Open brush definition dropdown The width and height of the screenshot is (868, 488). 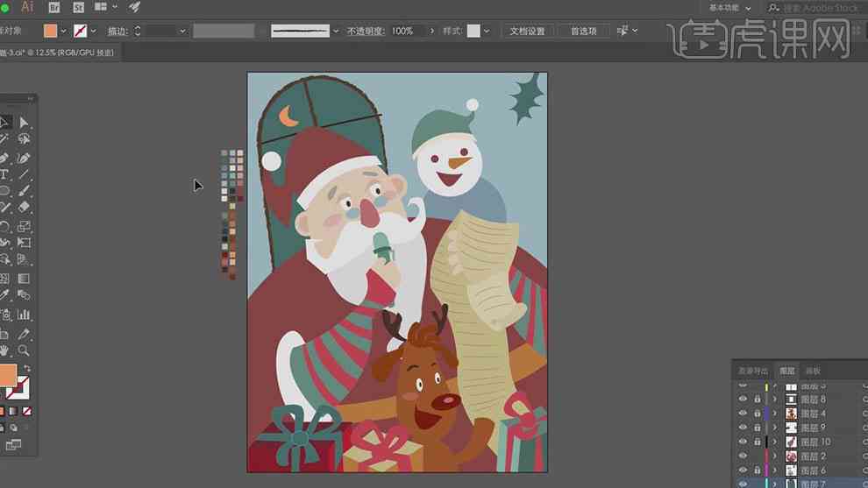point(336,31)
